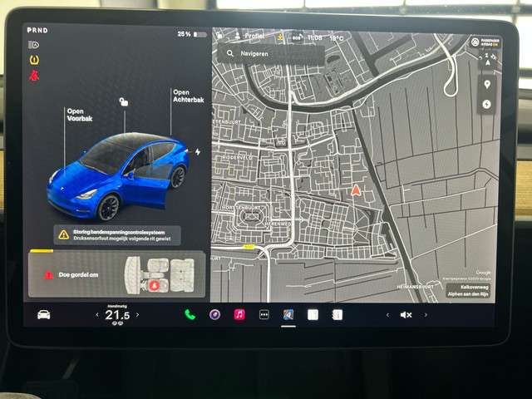Open the white notepad app icon

313,315
